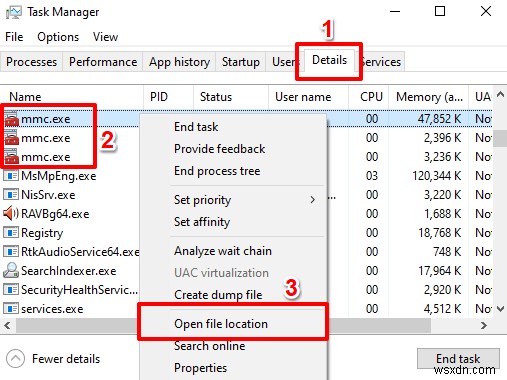Click the MsMpEng.exe process icon

click(11, 176)
